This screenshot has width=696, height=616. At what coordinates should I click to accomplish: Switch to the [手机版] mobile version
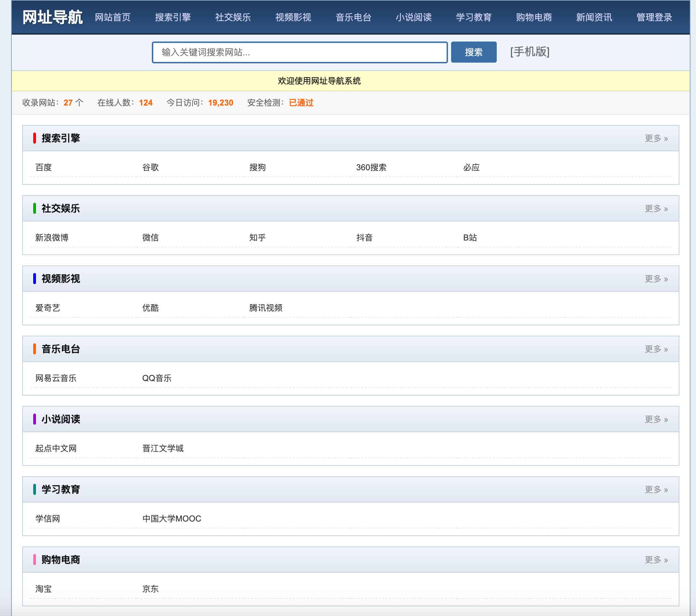pos(530,52)
